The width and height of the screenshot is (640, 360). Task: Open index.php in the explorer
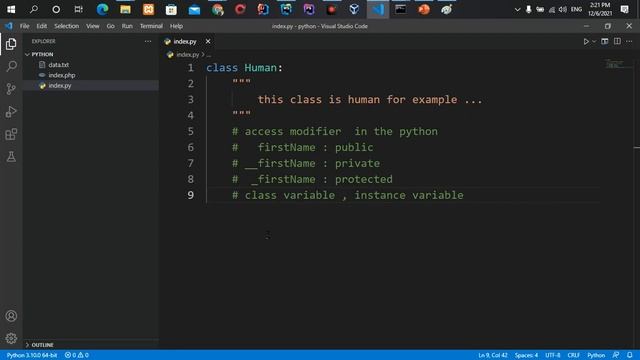pyautogui.click(x=62, y=75)
